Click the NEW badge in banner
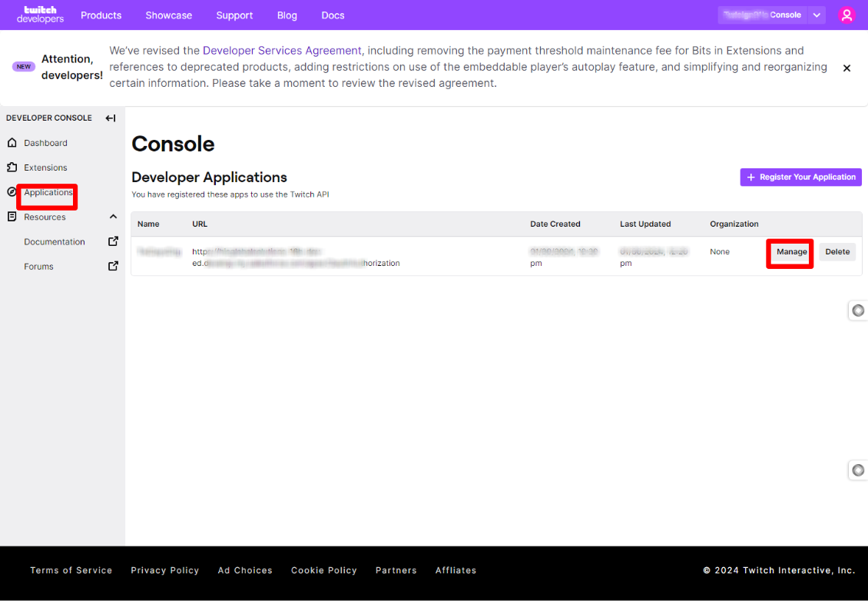Screen dimensions: 868x601 tap(24, 66)
